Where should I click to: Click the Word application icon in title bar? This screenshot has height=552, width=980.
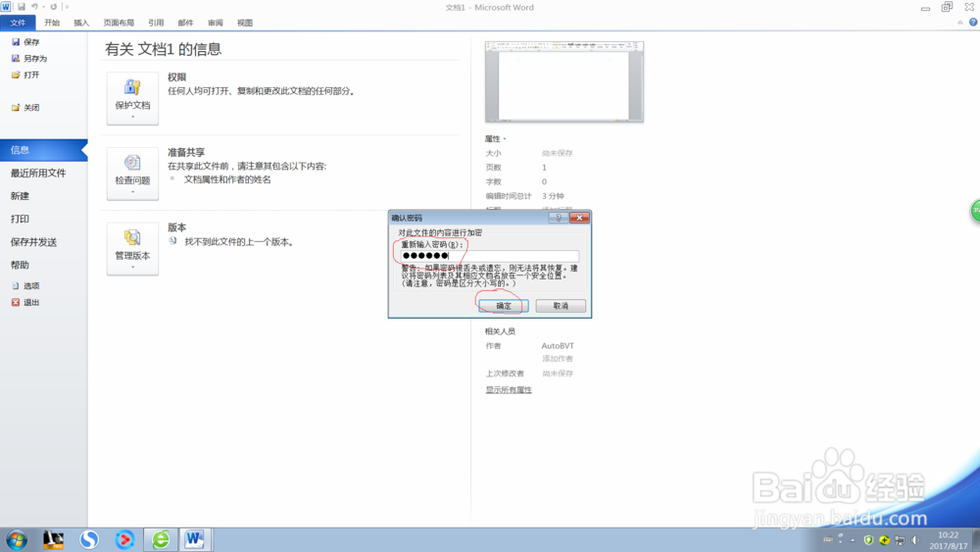[6, 7]
